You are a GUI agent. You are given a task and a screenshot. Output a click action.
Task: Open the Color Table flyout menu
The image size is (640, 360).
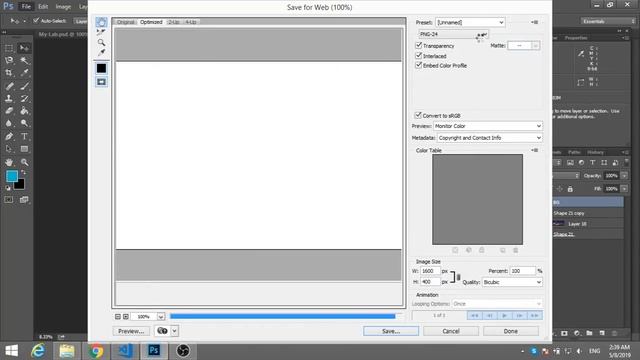[x=535, y=150]
